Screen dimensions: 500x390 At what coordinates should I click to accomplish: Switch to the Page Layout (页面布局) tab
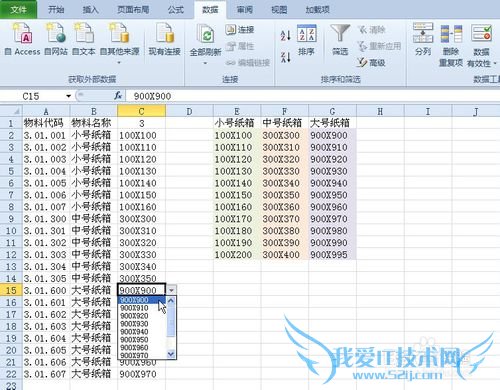click(133, 9)
